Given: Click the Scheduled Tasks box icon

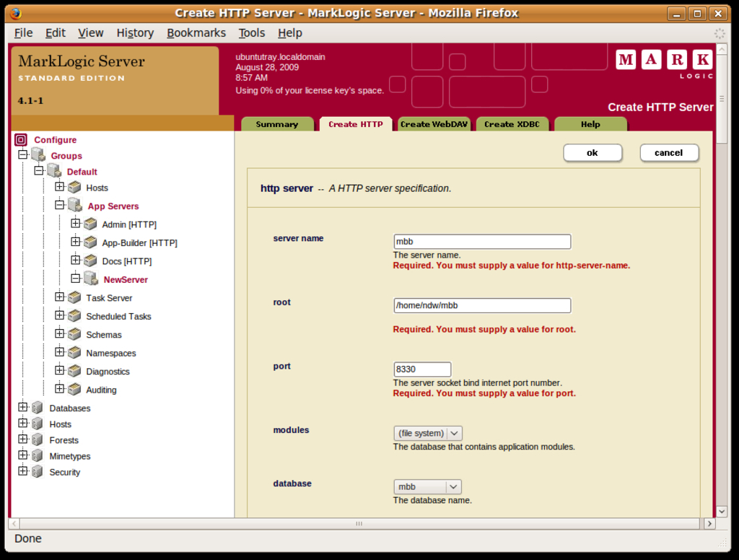Looking at the screenshot, I should [74, 316].
